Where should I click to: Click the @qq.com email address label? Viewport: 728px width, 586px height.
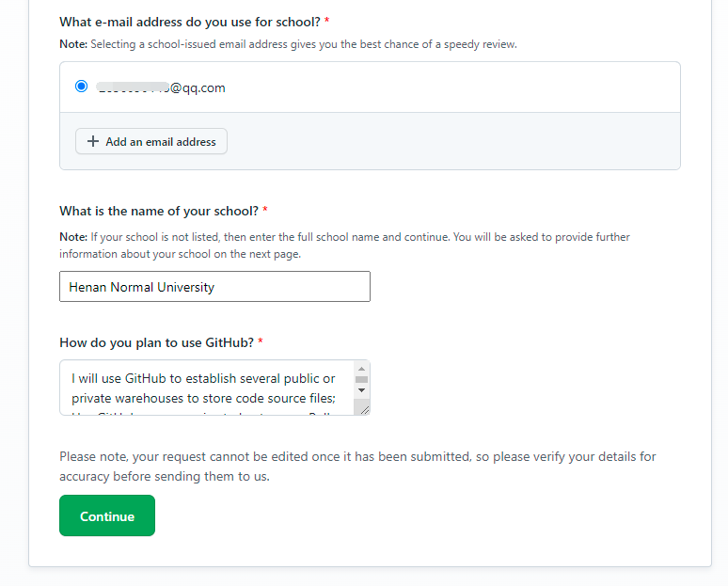point(198,88)
